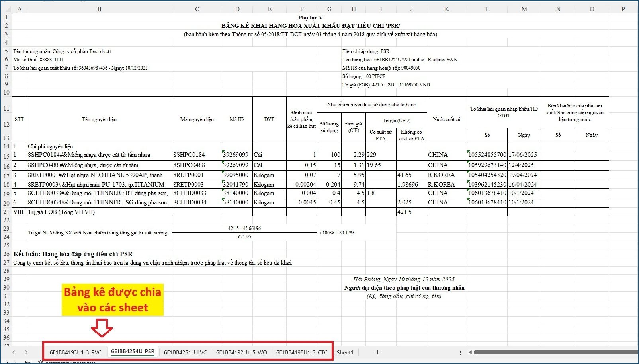Select column L header
Viewport: 639px width, 364px height.
(x=487, y=9)
